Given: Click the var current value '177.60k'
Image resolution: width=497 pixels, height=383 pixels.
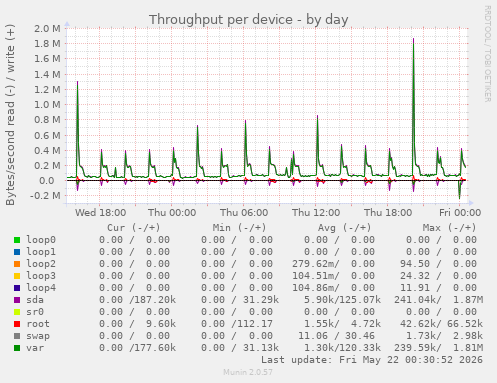Looking at the screenshot, I should [155, 348].
